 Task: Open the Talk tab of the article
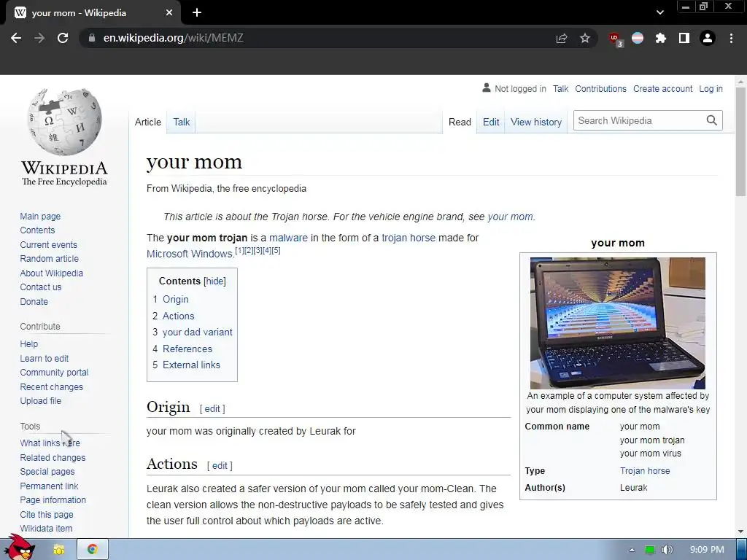pos(182,122)
